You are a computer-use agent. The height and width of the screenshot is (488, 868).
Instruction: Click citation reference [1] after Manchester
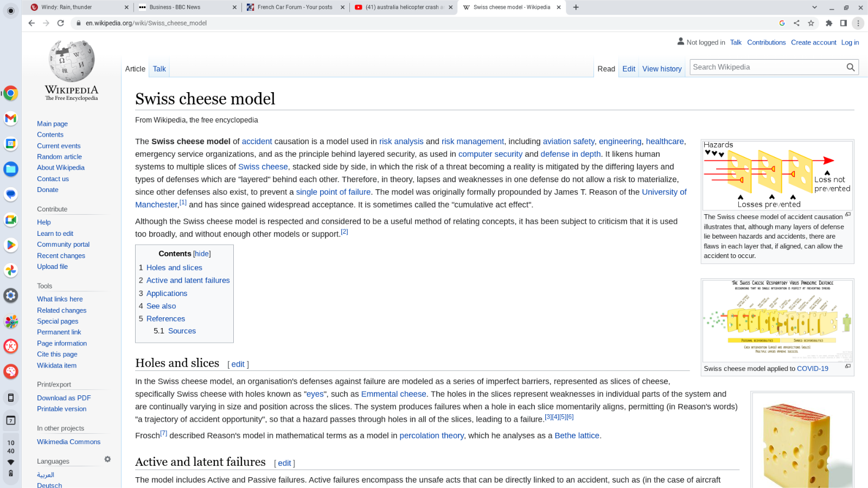(183, 202)
